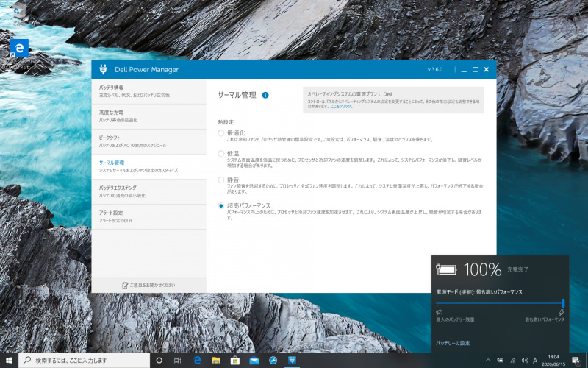Viewport: 588px width, 368px height.
Task: Click the 充電完了 status text
Action: [x=518, y=269]
